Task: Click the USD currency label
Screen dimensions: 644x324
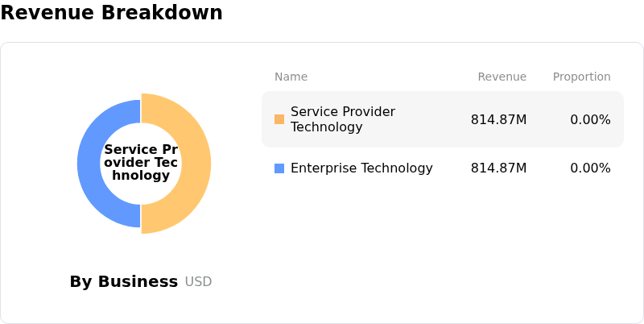Action: click(198, 282)
